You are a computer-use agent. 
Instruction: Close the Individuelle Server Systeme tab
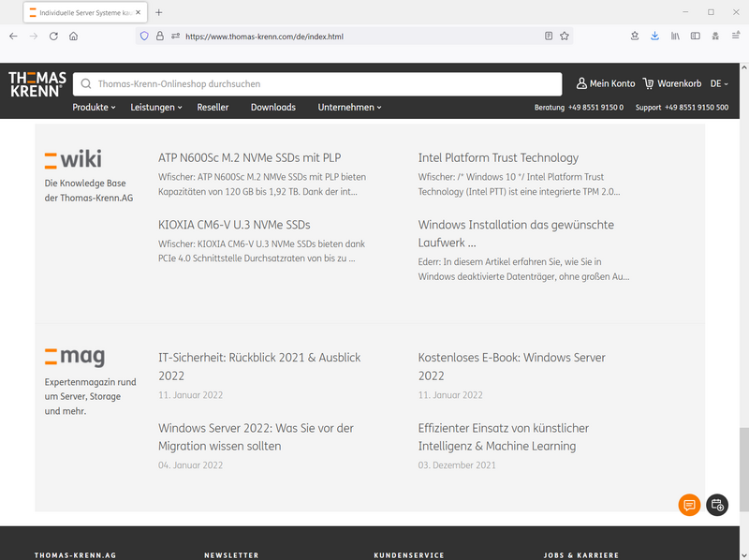[x=138, y=12]
